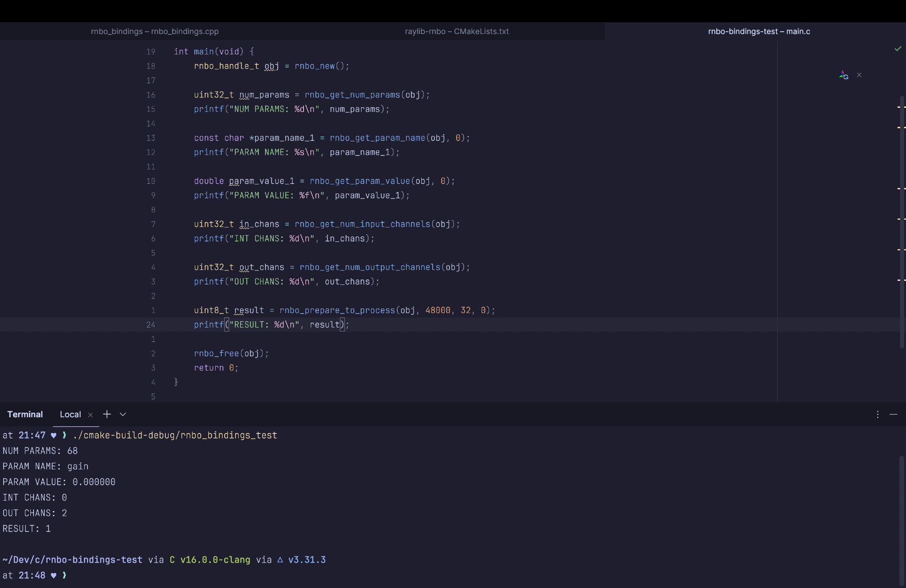Open the rnbo_bindings.cpp editor tab
This screenshot has height=588, width=906.
click(x=154, y=31)
